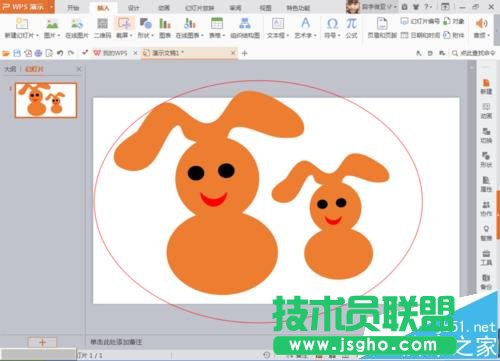Click Slide Number (幻灯片编号) button
This screenshot has height=361, width=500.
420,21
